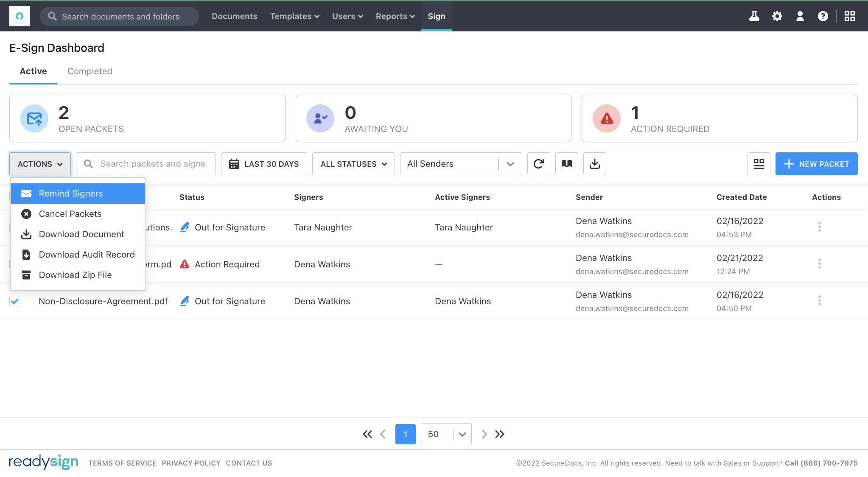868x477 pixels.
Task: Download packet data via toolbar download icon
Action: (594, 163)
